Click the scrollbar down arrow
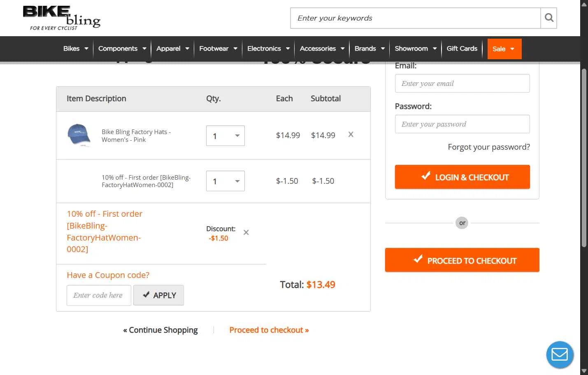 click(584, 371)
